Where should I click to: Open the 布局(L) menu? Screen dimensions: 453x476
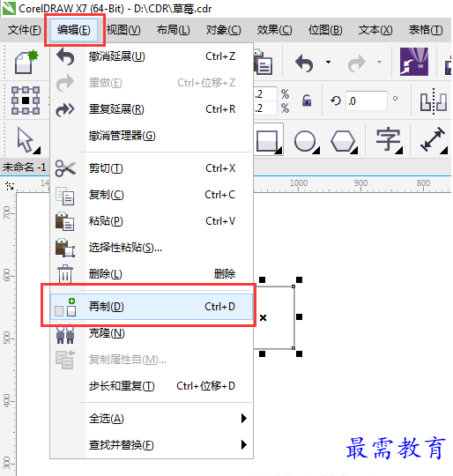[x=174, y=30]
